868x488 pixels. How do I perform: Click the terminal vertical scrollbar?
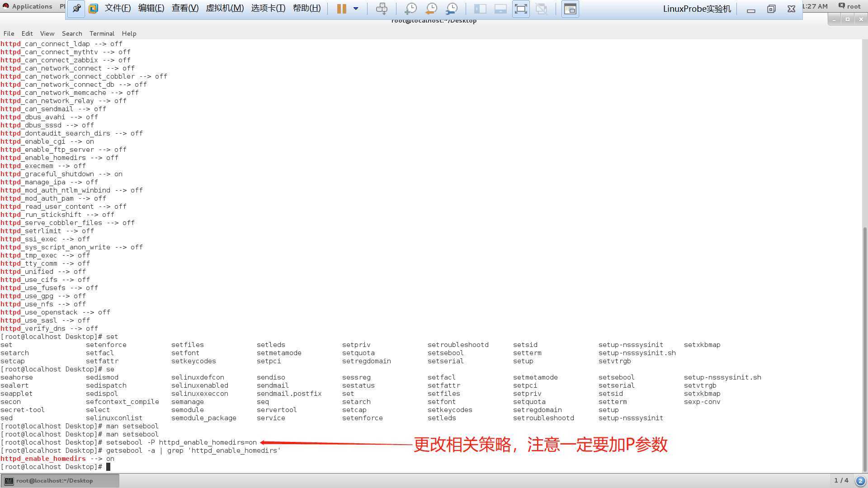point(864,348)
